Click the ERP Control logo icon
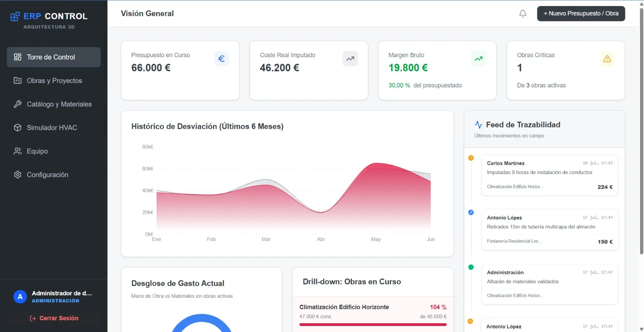 [15, 17]
